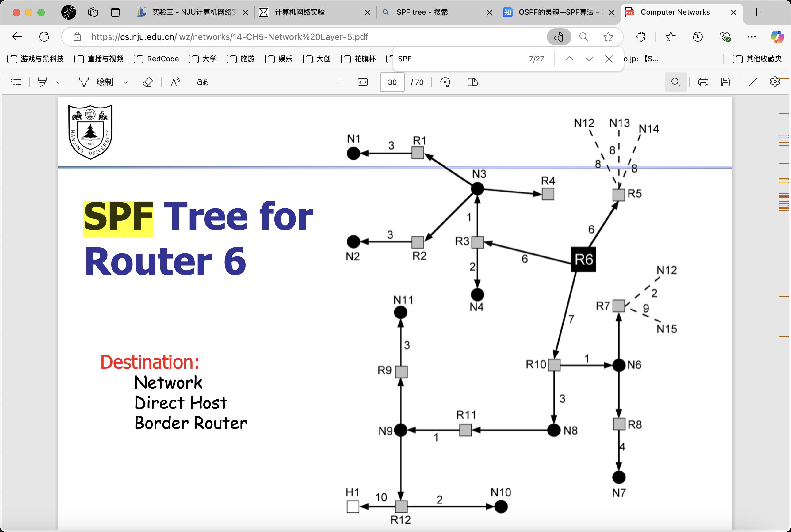
Task: Add page to favorites star
Action: tap(608, 37)
